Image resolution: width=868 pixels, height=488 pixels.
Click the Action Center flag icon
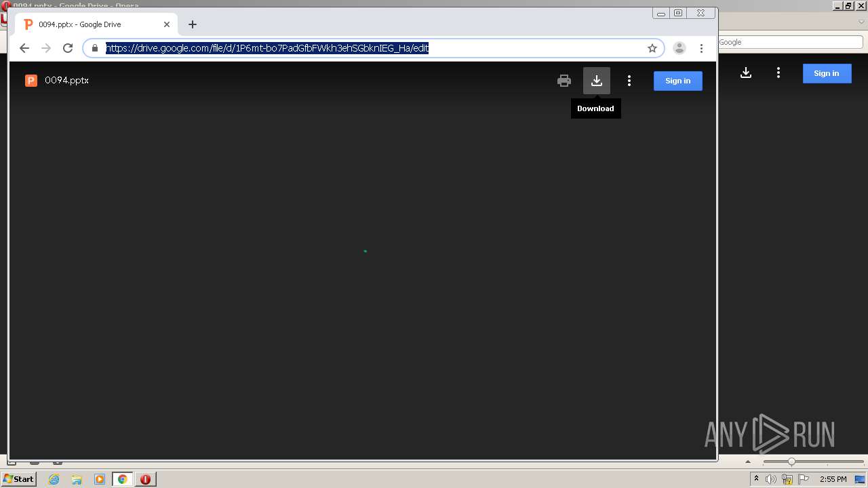[804, 479]
